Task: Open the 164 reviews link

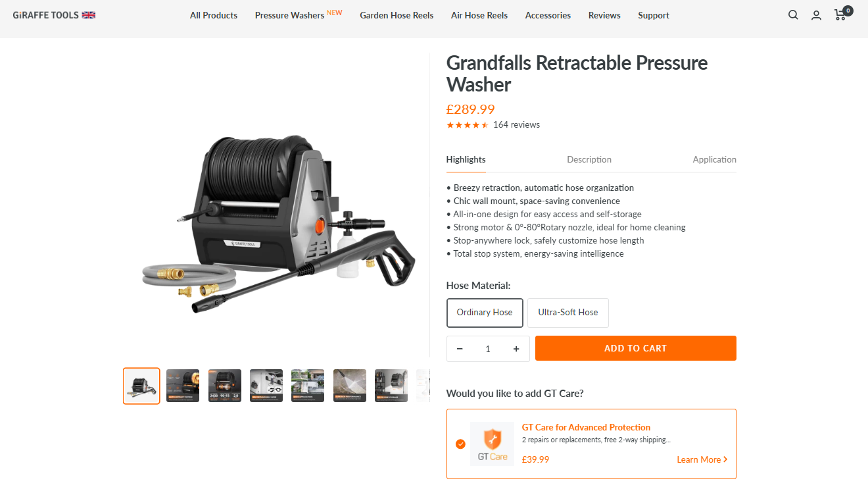Action: pos(516,125)
